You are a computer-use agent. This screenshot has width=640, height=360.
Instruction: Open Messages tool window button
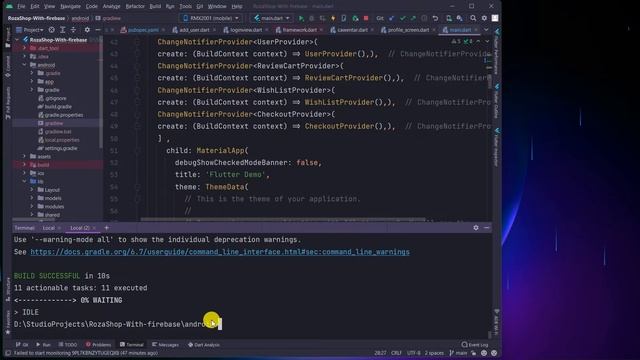(165, 345)
